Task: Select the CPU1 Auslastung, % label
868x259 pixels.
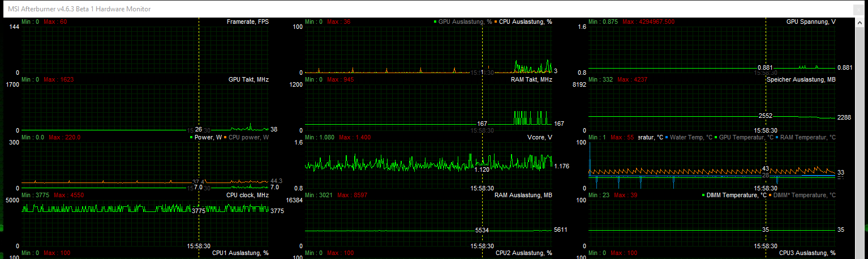Action: 240,253
